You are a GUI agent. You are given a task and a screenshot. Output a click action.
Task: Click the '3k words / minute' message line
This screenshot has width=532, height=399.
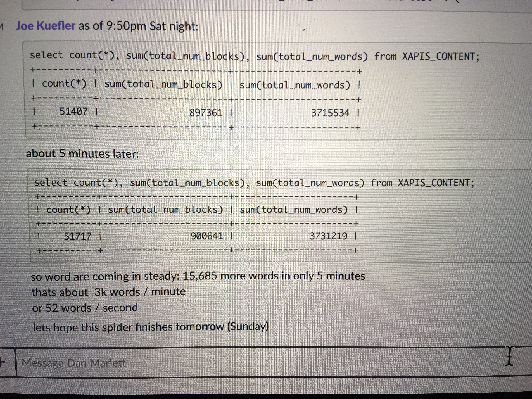[x=108, y=292]
